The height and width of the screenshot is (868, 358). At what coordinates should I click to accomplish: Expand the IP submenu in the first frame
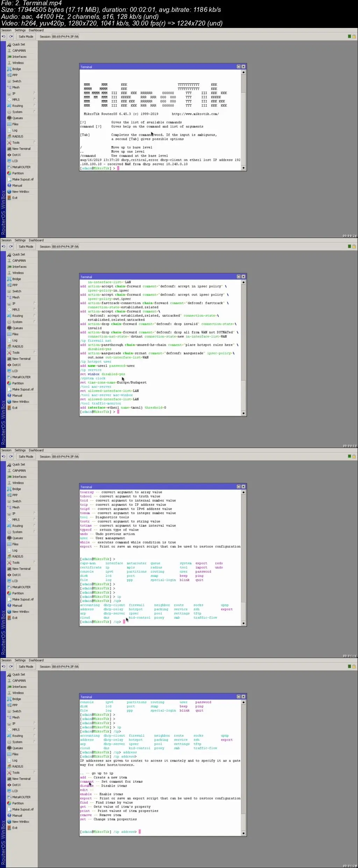pyautogui.click(x=34, y=93)
